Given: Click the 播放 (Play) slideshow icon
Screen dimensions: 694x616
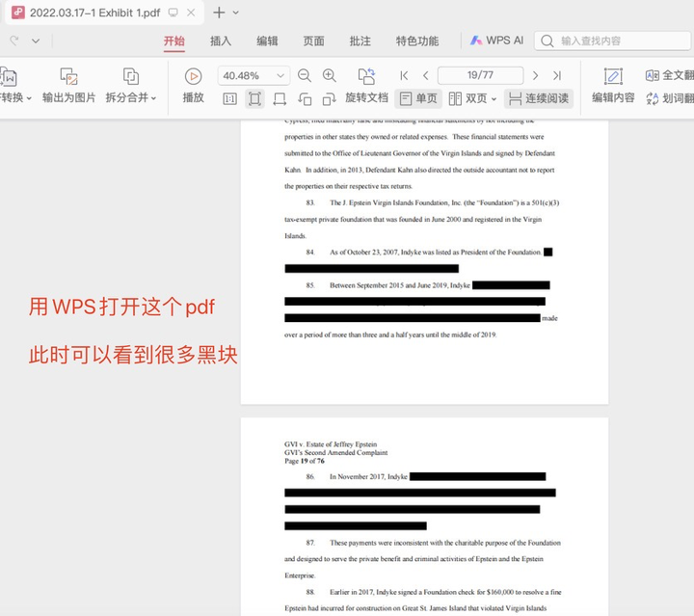Looking at the screenshot, I should pyautogui.click(x=193, y=76).
